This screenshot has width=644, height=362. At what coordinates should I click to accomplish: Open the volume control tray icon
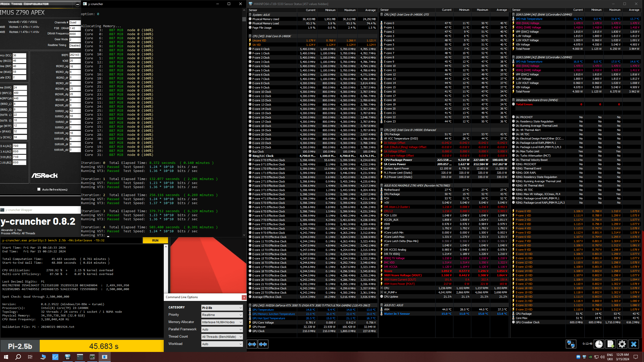click(602, 357)
